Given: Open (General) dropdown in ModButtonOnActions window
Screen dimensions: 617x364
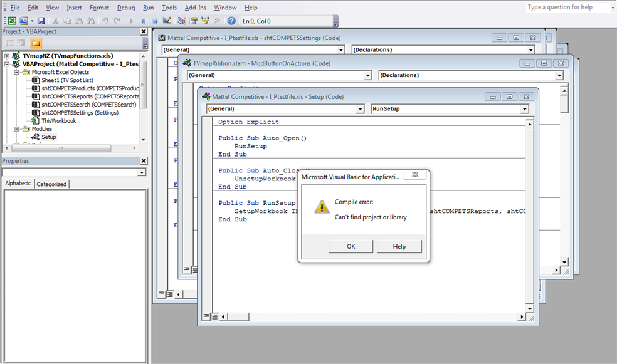Looking at the screenshot, I should [367, 75].
